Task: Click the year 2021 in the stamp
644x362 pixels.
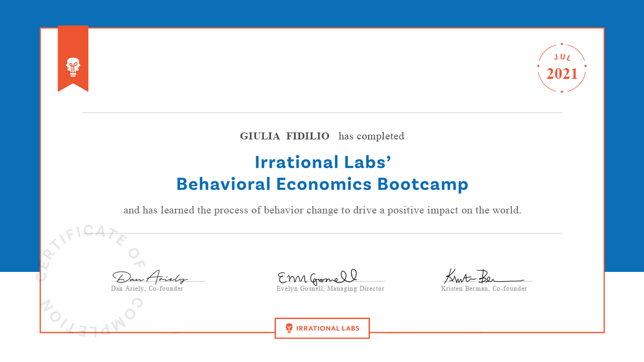Action: [562, 74]
